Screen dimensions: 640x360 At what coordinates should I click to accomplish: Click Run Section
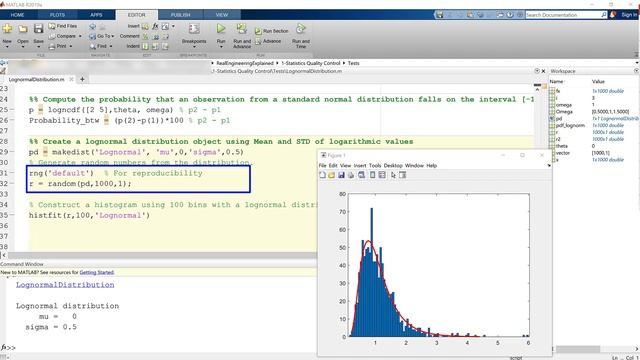click(272, 31)
